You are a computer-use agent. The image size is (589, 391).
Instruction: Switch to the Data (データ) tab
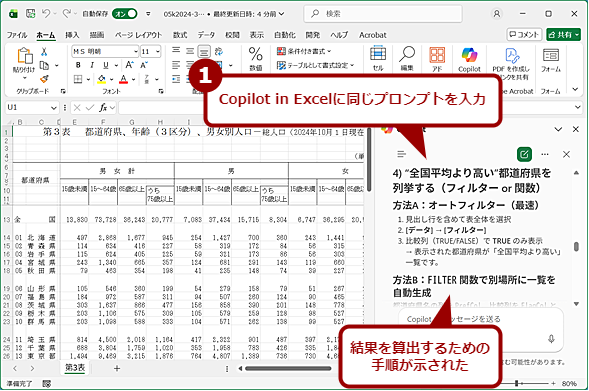coord(206,35)
